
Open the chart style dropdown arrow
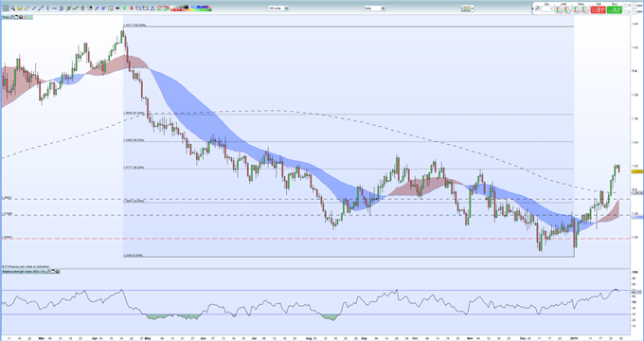tap(473, 9)
